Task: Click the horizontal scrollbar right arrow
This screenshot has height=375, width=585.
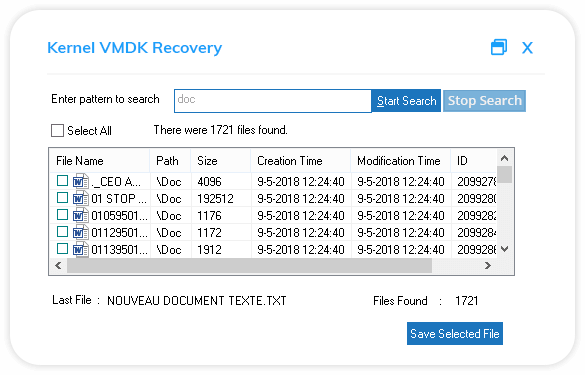Action: (x=488, y=265)
